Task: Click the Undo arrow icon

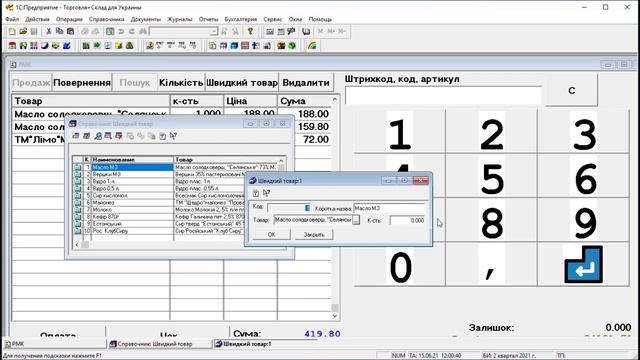Action: point(121,31)
